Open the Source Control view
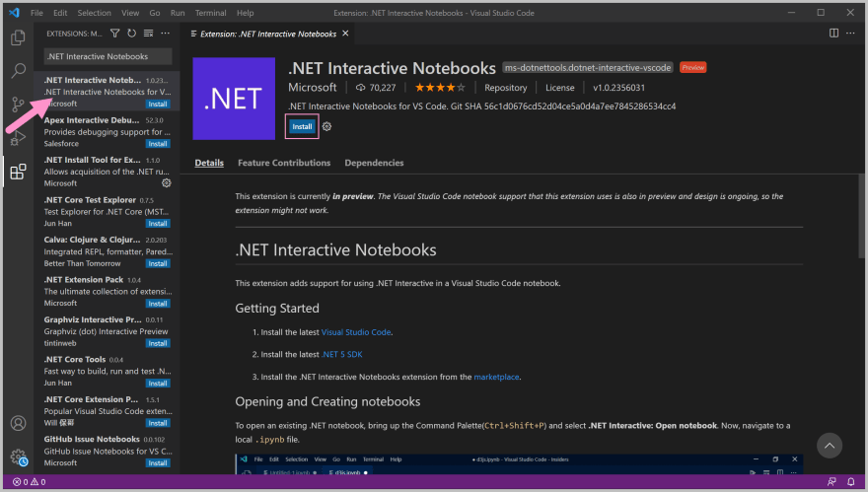This screenshot has height=492, width=868. pos(19,105)
